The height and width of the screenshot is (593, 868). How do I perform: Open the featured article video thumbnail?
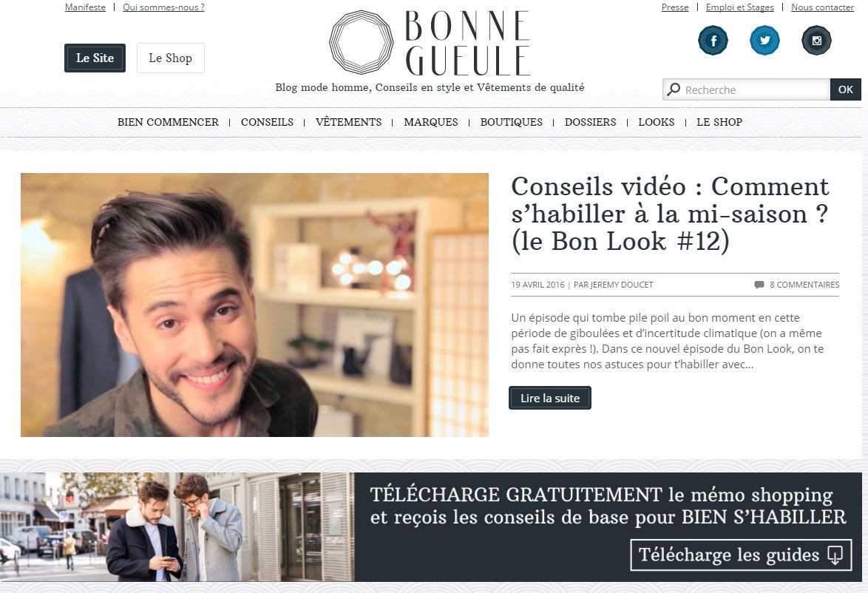tap(254, 305)
